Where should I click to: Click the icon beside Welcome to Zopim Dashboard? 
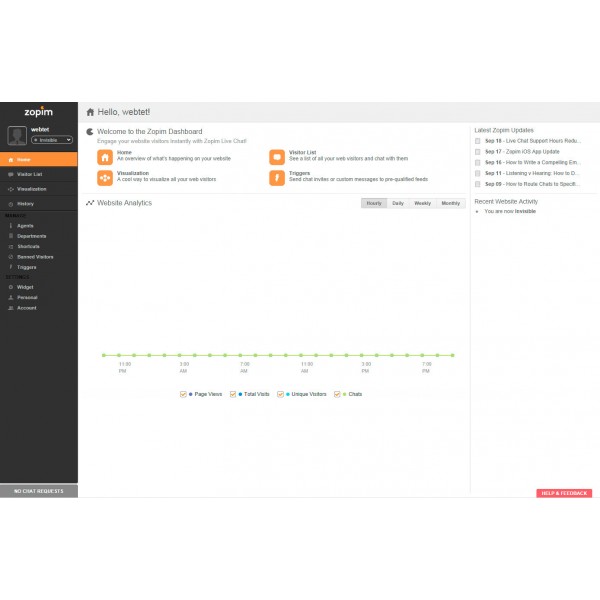pyautogui.click(x=90, y=132)
